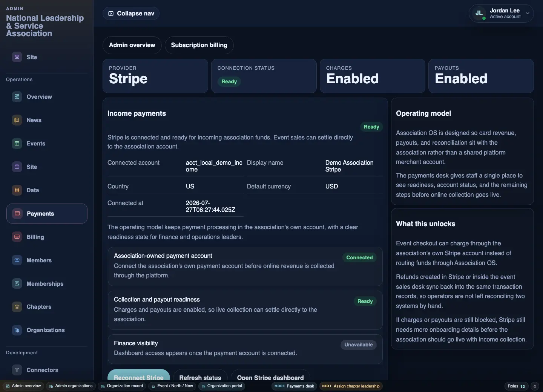
Task: Click the Charges Enabled card
Action: (x=373, y=76)
